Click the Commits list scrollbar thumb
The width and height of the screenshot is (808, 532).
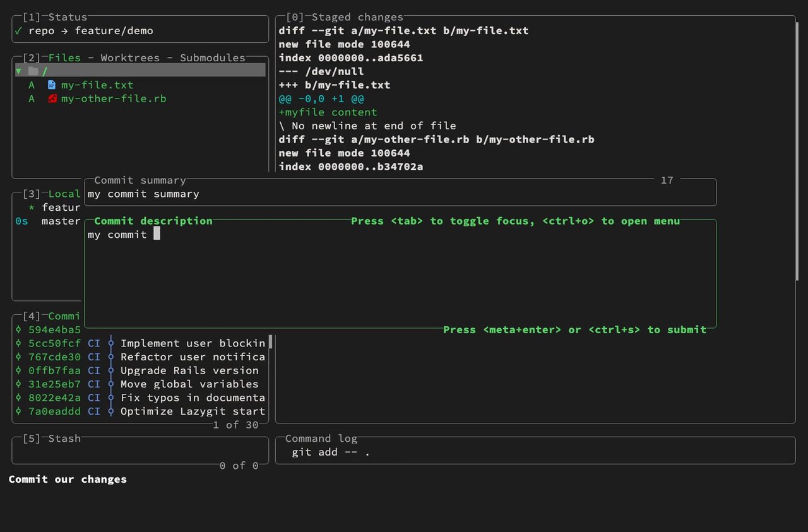click(x=271, y=343)
